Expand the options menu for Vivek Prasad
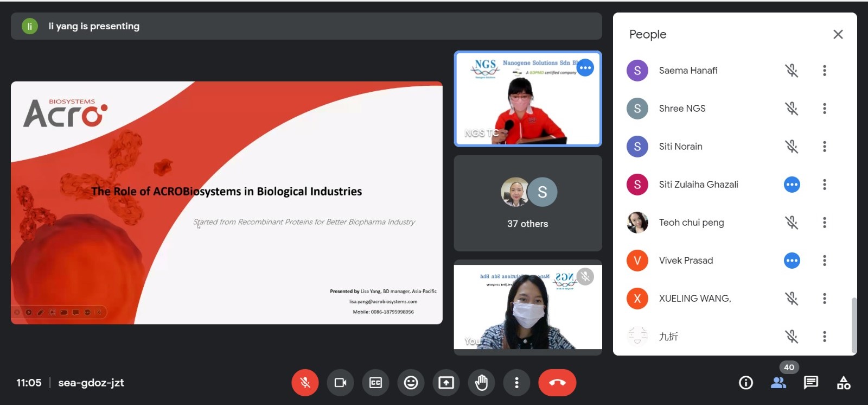 point(824,261)
